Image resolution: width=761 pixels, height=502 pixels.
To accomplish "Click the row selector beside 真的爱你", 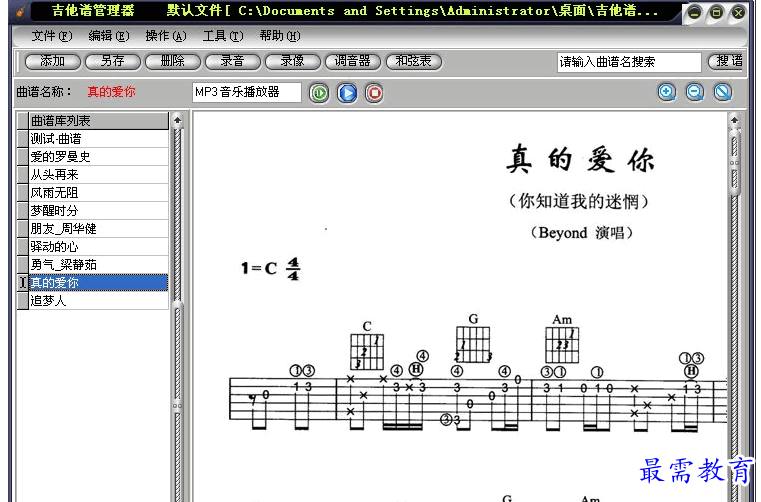I will pyautogui.click(x=23, y=283).
